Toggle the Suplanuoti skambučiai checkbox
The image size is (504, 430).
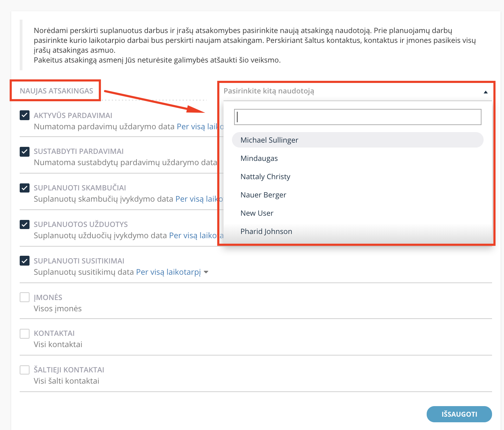click(25, 188)
